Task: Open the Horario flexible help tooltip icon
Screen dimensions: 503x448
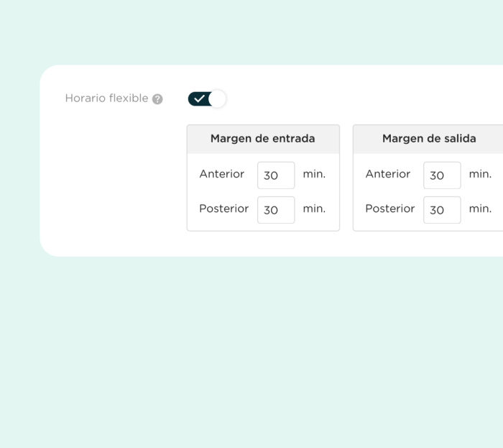Action: 157,99
